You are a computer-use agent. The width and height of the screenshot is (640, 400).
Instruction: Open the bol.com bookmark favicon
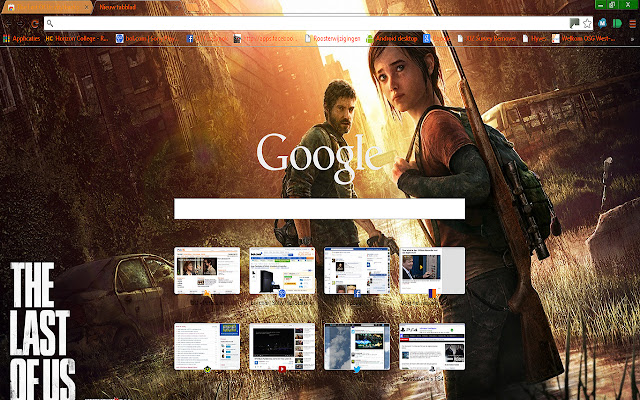coord(119,39)
